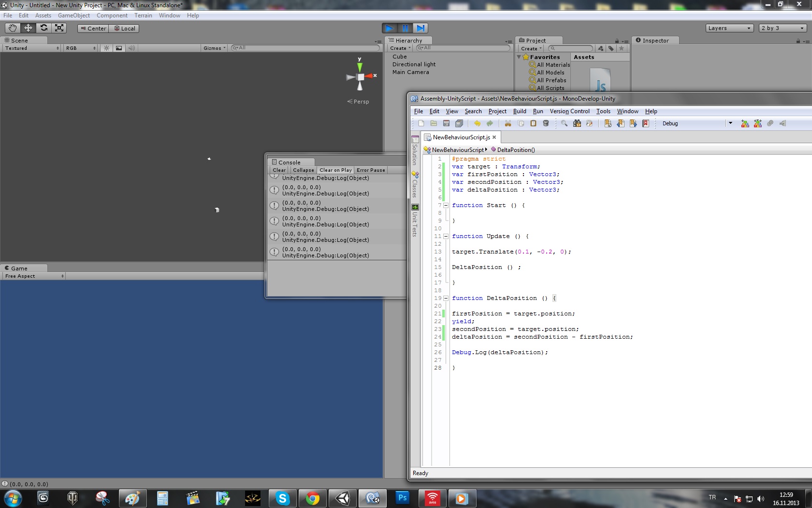This screenshot has width=812, height=508.
Task: Open the Debug configuration dropdown
Action: pos(730,123)
